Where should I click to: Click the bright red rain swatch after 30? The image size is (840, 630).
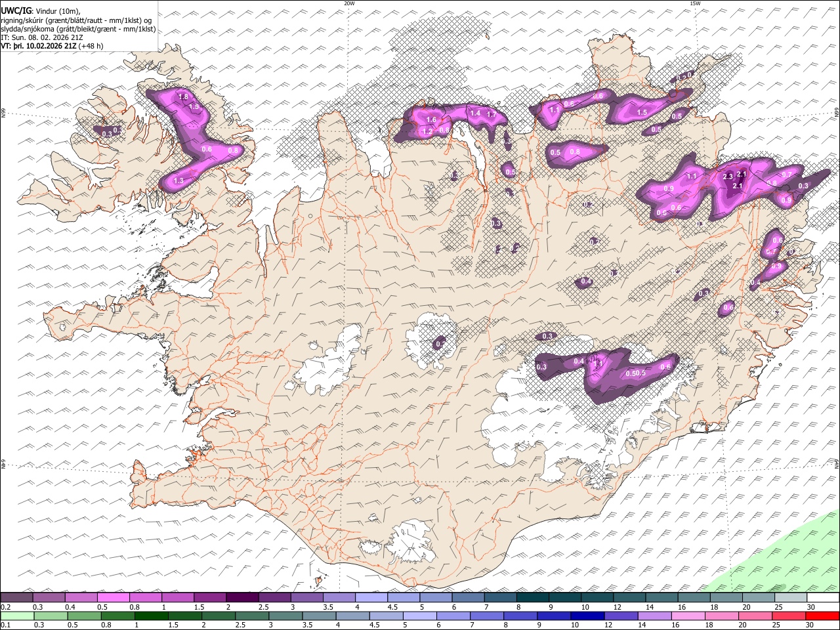click(822, 616)
